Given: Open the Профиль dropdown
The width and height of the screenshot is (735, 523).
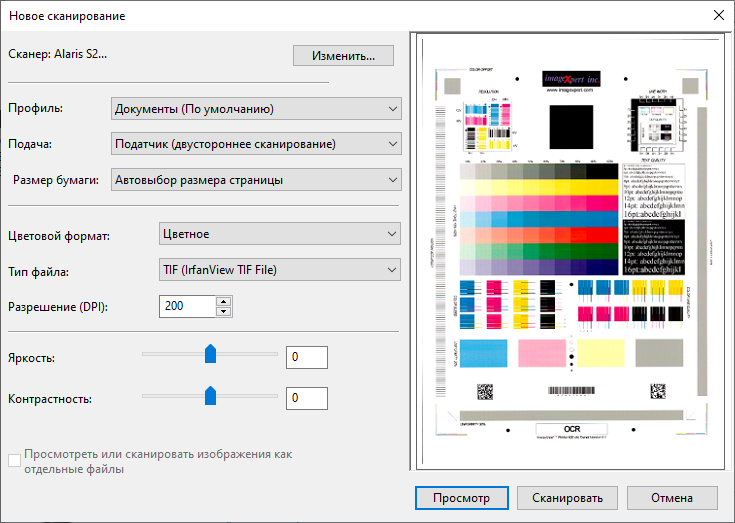Looking at the screenshot, I should 256,109.
